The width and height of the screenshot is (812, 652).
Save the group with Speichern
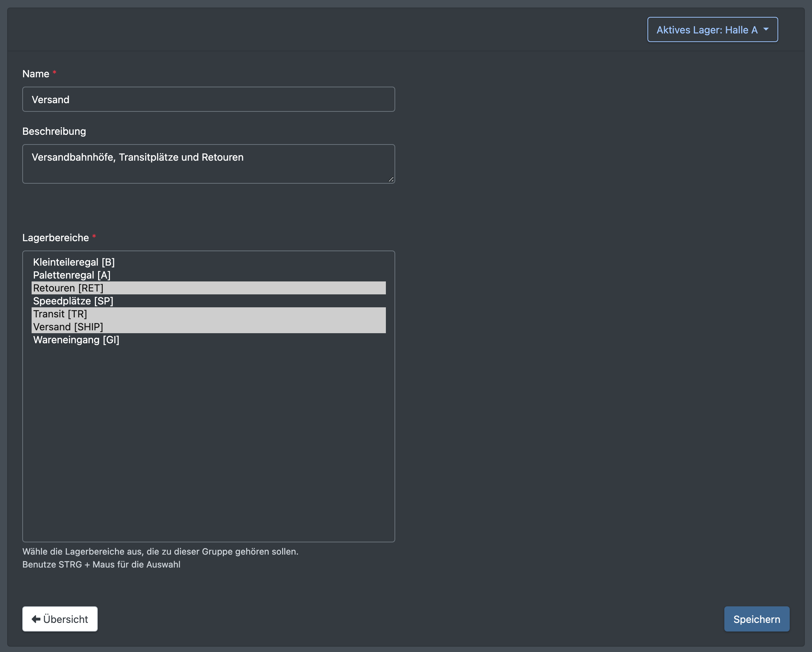click(x=757, y=619)
